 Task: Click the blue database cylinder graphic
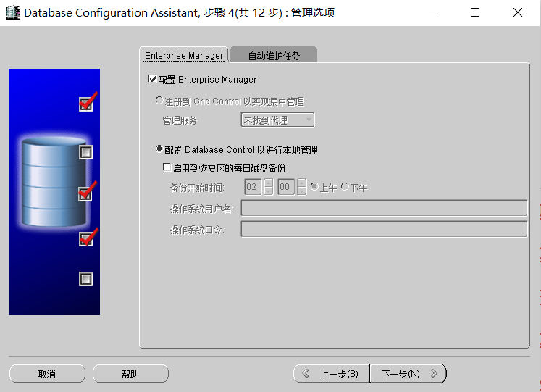tap(54, 182)
